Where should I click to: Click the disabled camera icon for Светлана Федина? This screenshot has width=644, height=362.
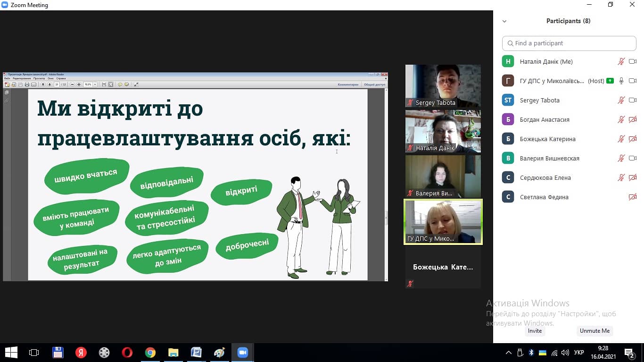pos(633,197)
